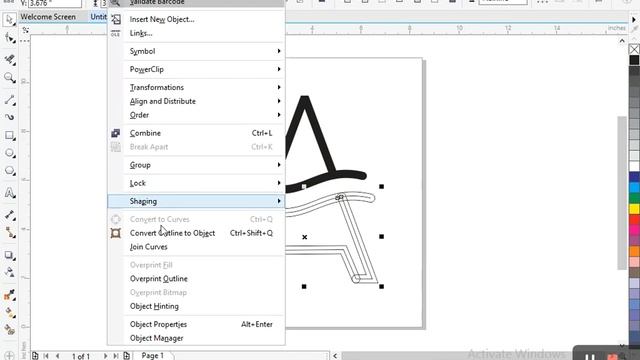Choose Insert New Object menu item

[x=162, y=19]
